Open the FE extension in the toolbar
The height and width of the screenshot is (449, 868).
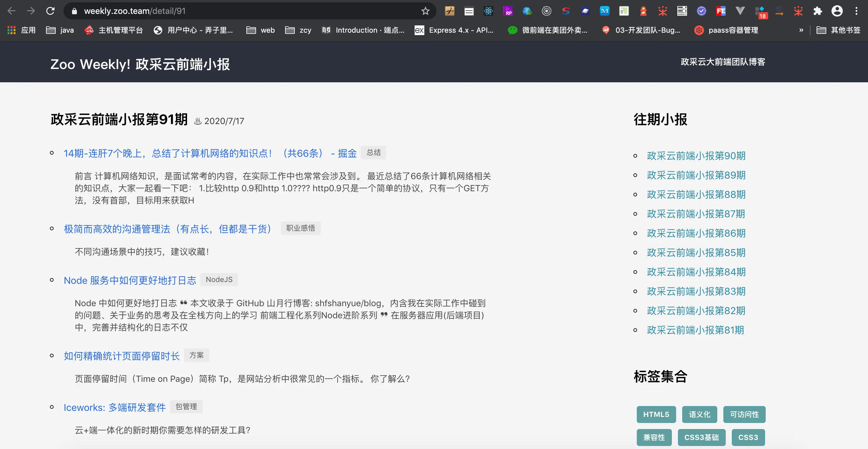(721, 11)
